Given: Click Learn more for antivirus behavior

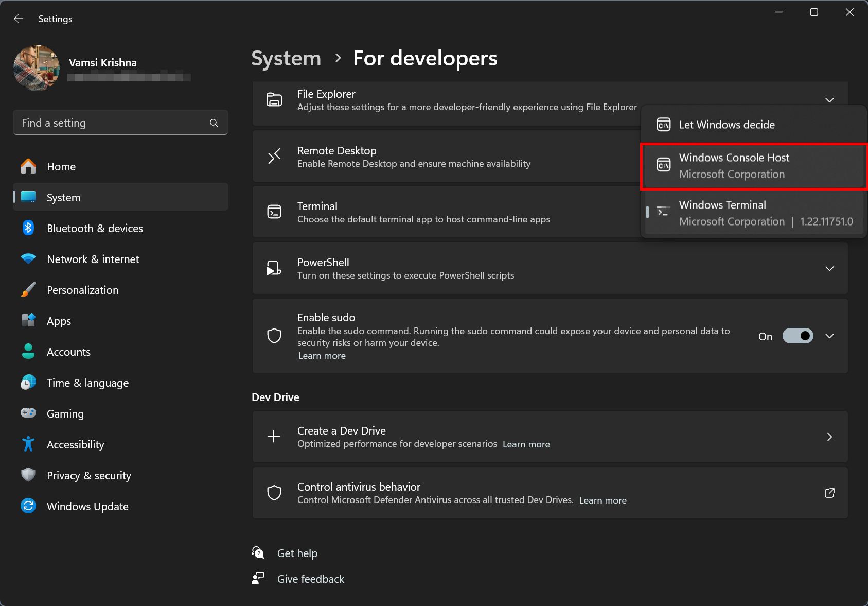Looking at the screenshot, I should click(603, 500).
